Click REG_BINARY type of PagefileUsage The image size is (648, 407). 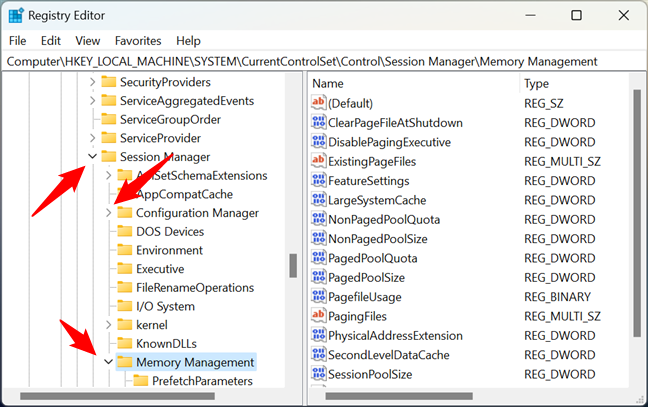pos(557,297)
